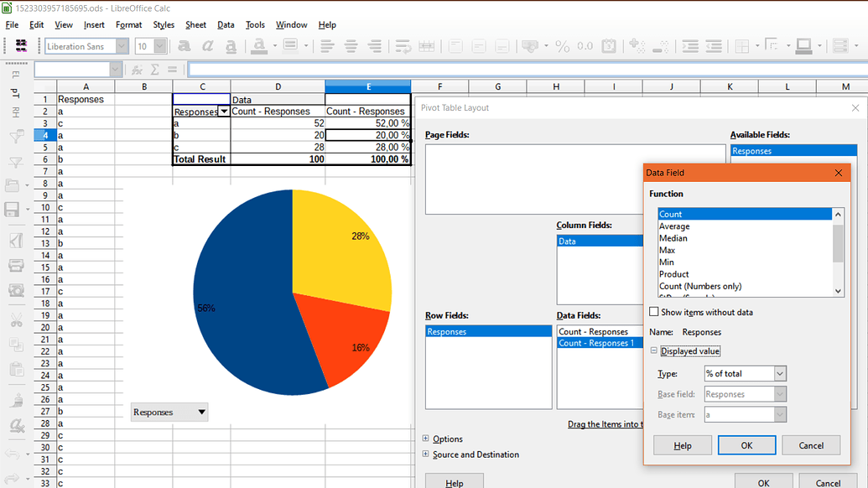Click the Sum sigma icon

pyautogui.click(x=155, y=70)
